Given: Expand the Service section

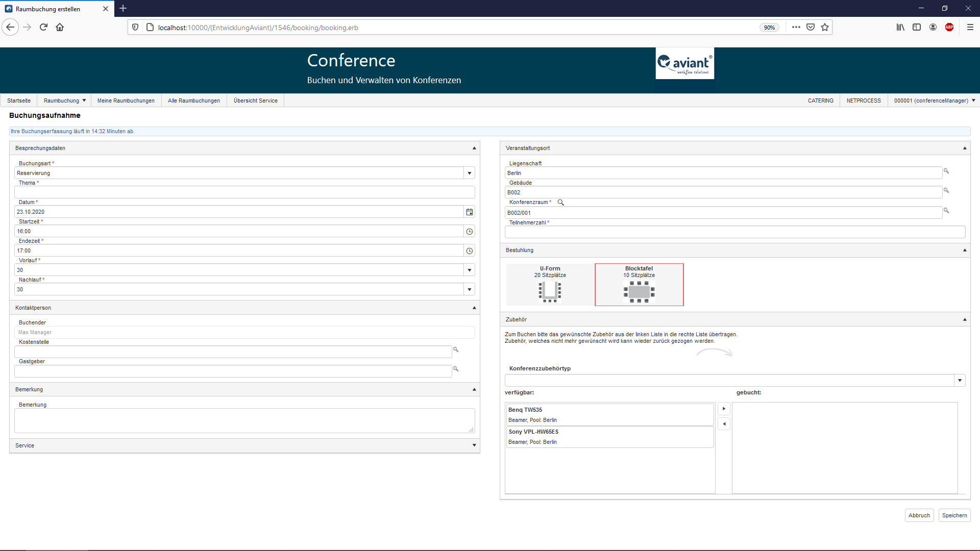Looking at the screenshot, I should (474, 445).
